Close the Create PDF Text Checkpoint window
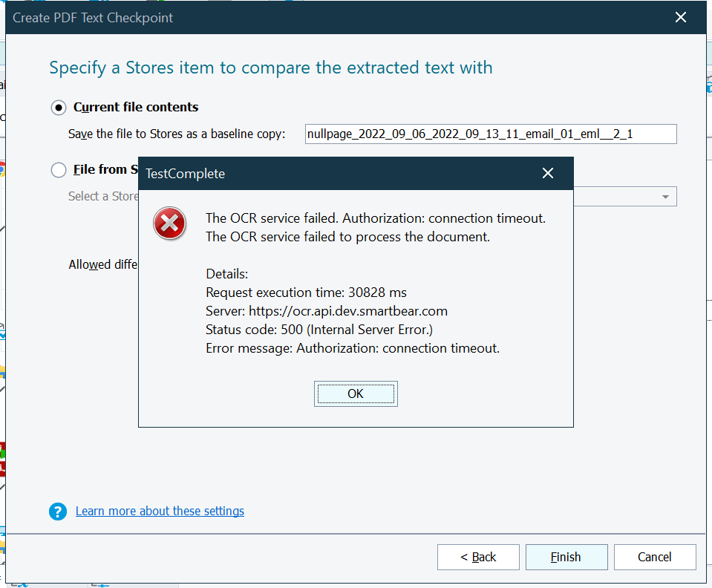This screenshot has width=712, height=588. click(680, 17)
